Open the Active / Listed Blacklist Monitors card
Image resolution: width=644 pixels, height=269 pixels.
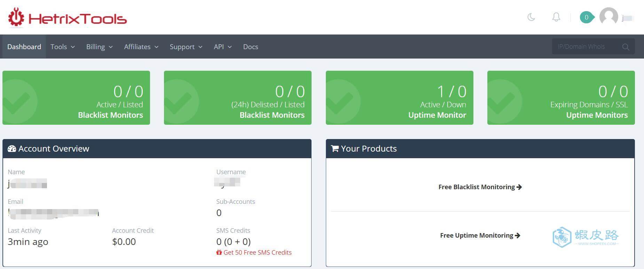tap(76, 98)
